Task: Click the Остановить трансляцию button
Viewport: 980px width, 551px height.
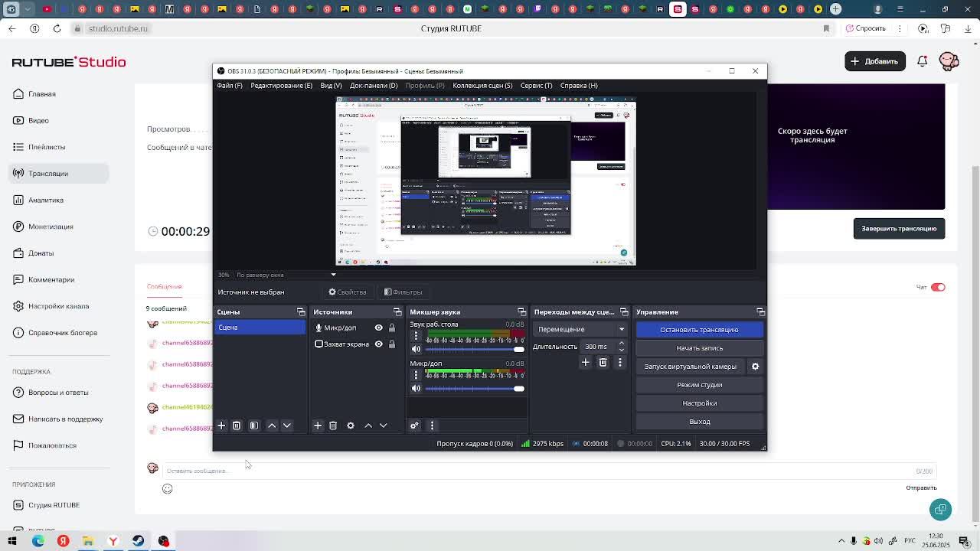Action: pos(699,330)
